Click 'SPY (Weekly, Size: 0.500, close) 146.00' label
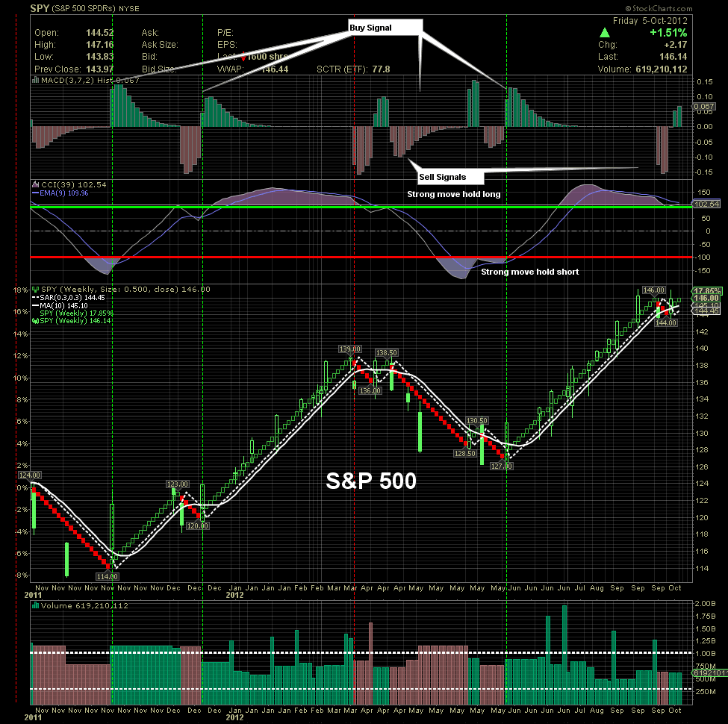The image size is (728, 724). (x=125, y=289)
